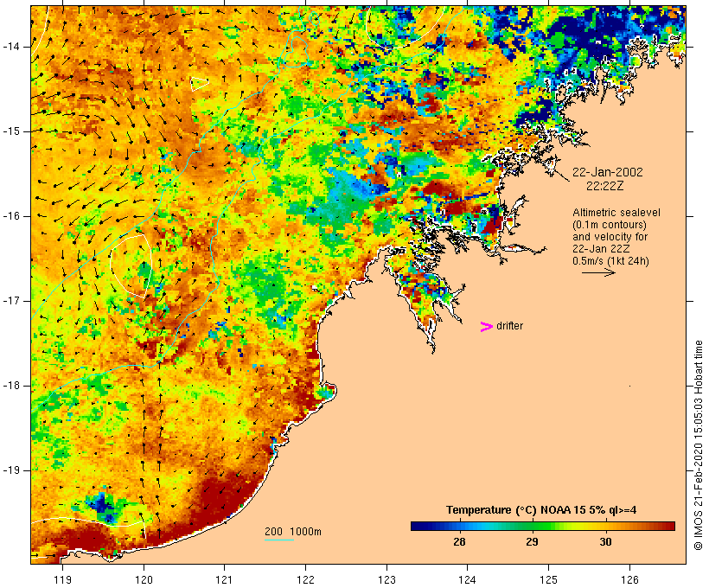This screenshot has height=588, width=709.
Task: Click the '-14' latitude axis label
Action: [x=11, y=46]
